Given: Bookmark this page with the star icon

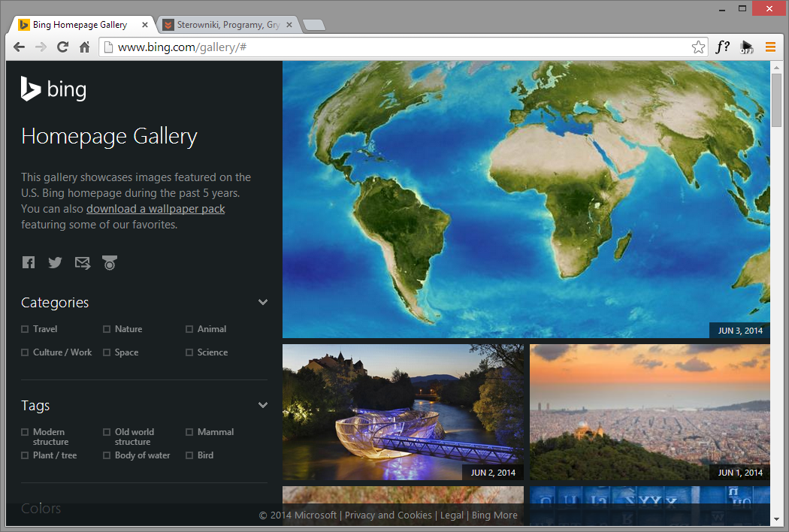Looking at the screenshot, I should 698,47.
